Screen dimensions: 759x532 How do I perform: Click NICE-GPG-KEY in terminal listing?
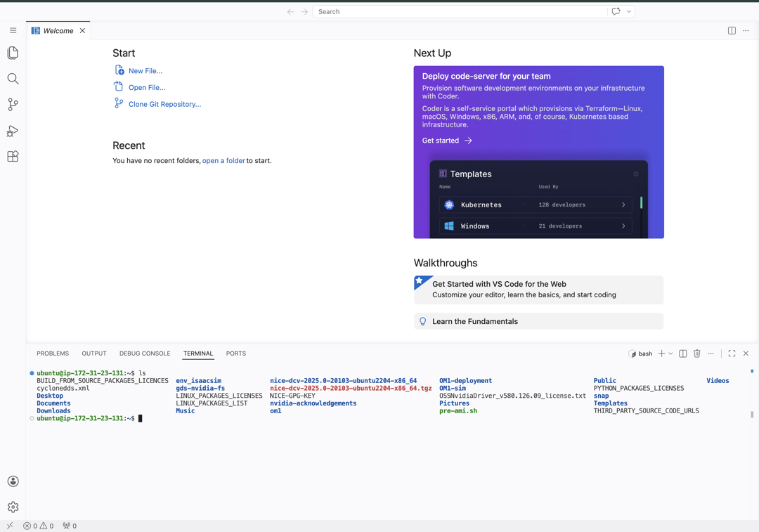(292, 396)
